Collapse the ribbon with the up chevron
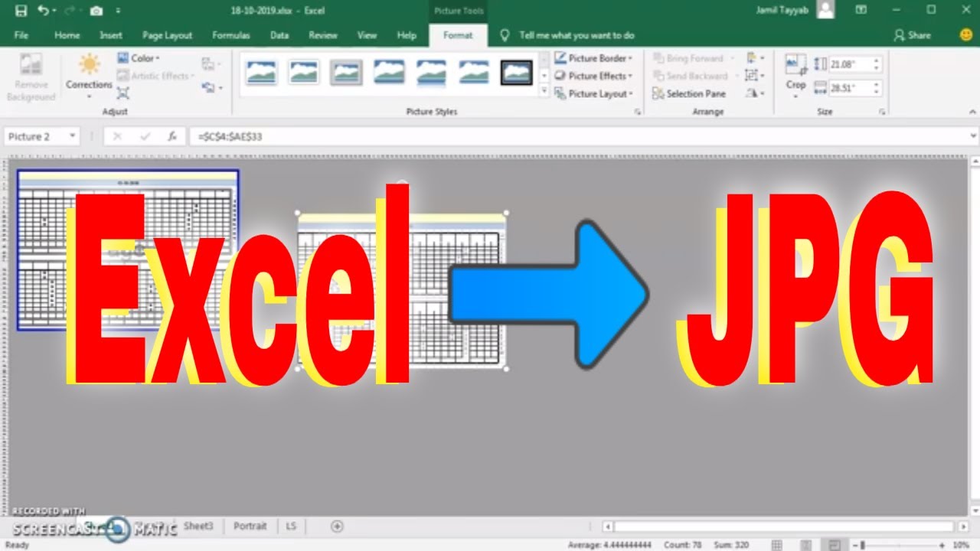The width and height of the screenshot is (980, 551). tap(972, 112)
